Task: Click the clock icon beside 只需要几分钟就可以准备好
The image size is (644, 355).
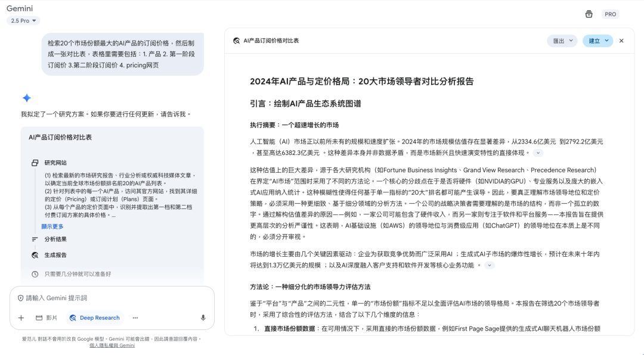Action: click(35, 274)
